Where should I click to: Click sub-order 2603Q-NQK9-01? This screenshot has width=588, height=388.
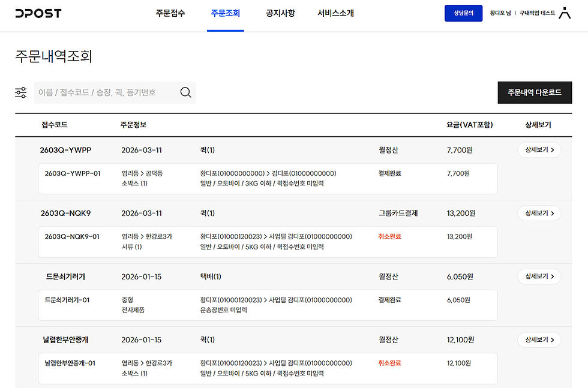click(x=72, y=236)
